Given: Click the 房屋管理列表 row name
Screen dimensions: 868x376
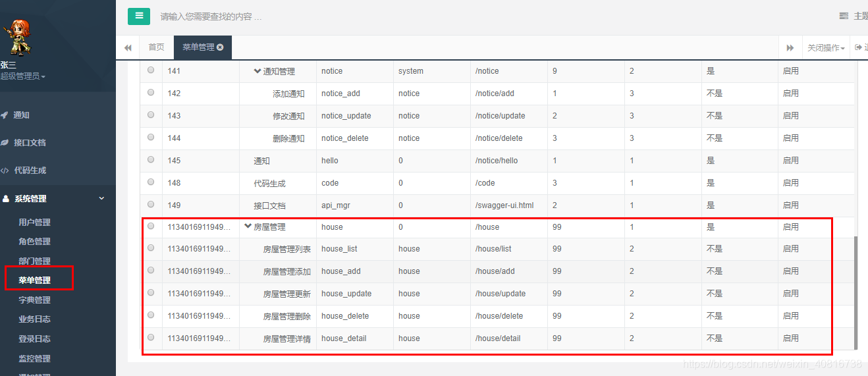Looking at the screenshot, I should (287, 250).
